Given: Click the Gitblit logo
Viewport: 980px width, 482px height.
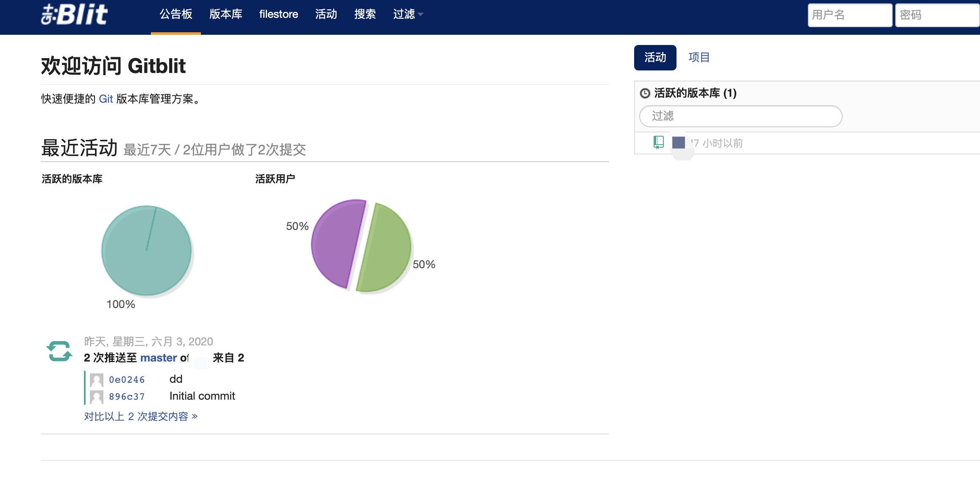Looking at the screenshot, I should pos(75,14).
